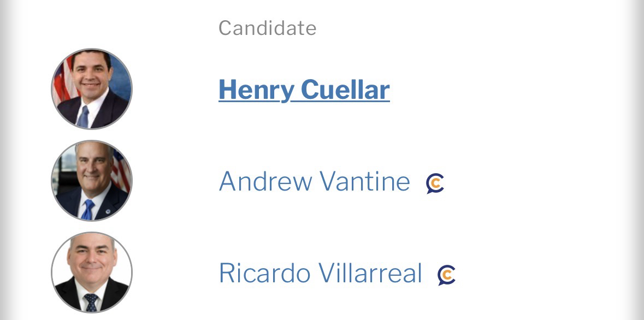Click Candidate Connection icon beside Ricardo Villarreal
The height and width of the screenshot is (320, 644).
click(446, 275)
